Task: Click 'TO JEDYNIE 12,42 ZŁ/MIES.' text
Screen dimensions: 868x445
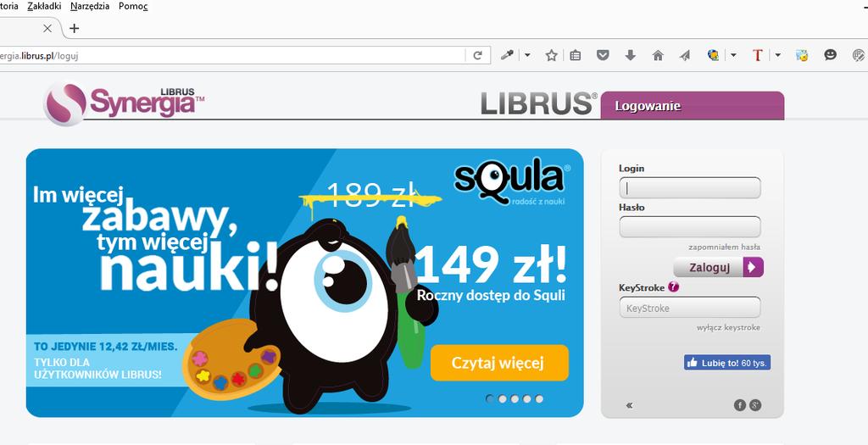Action: [x=106, y=347]
